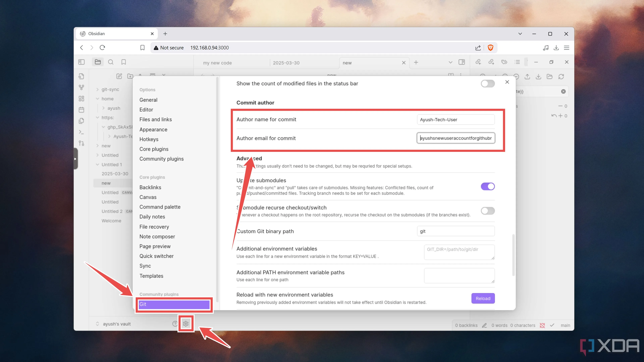The width and height of the screenshot is (644, 362).
Task: Open the file explorer folder icon
Action: 98,62
